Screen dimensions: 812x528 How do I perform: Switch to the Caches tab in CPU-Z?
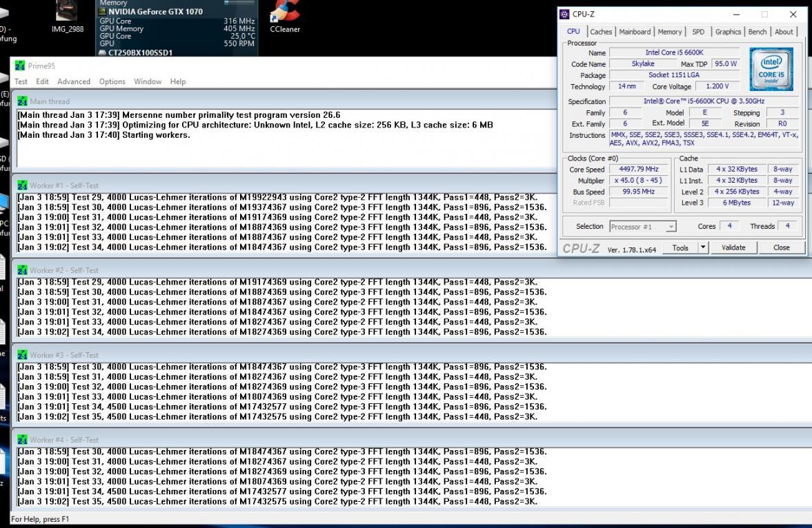601,32
